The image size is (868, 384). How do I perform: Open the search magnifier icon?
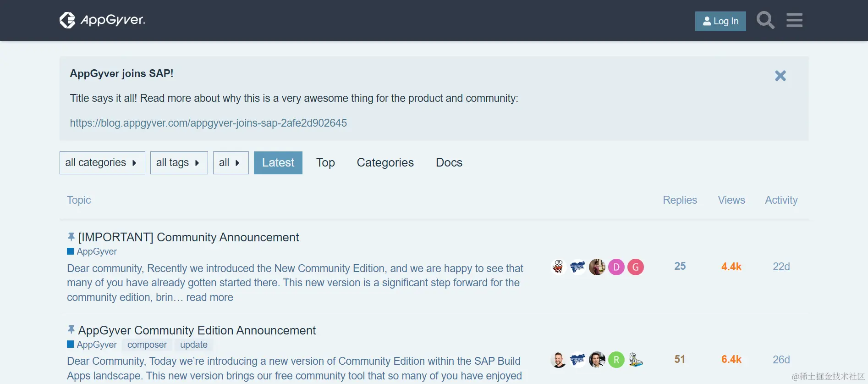(765, 20)
